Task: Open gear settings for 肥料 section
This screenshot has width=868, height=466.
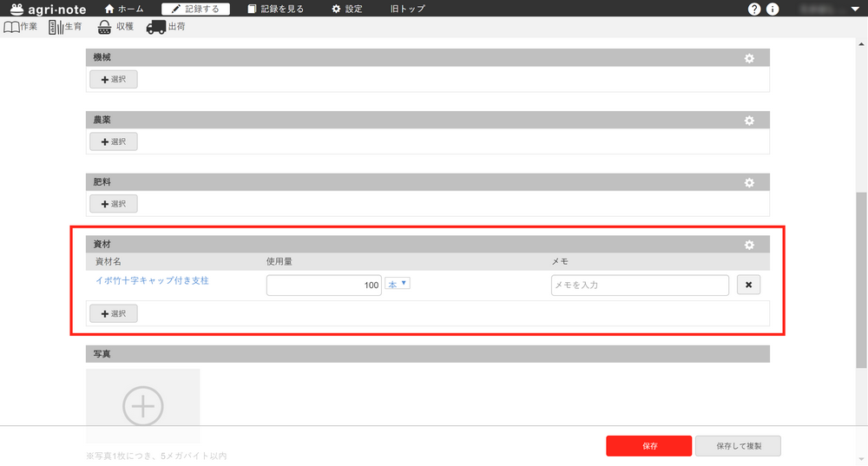Action: pos(749,182)
